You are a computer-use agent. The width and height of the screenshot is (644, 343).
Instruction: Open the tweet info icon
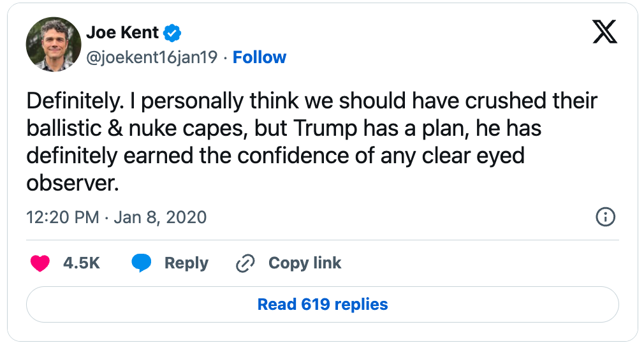tap(604, 217)
